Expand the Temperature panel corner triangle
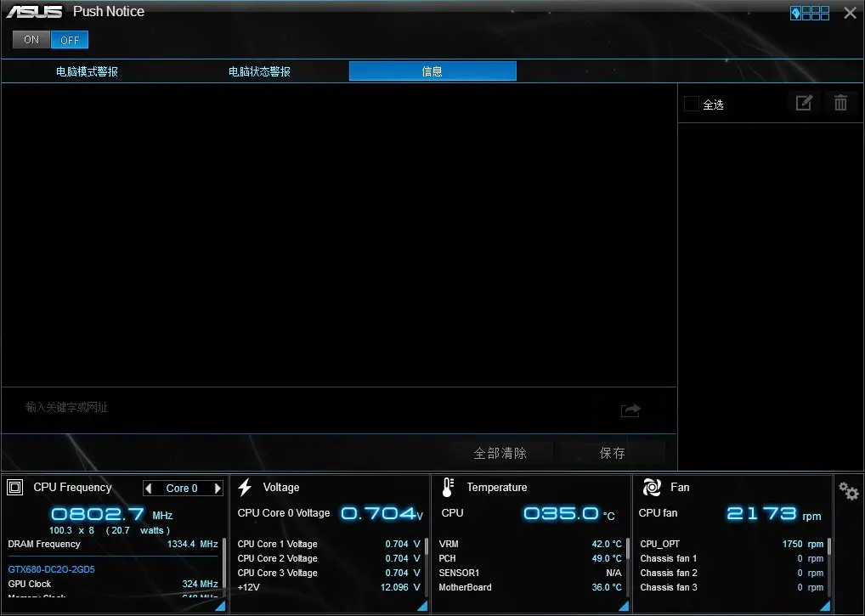 (x=624, y=606)
